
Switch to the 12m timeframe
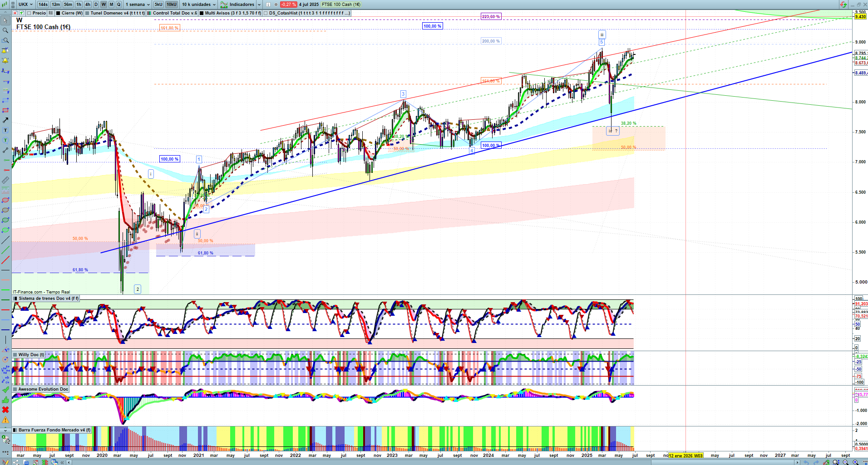click(56, 5)
